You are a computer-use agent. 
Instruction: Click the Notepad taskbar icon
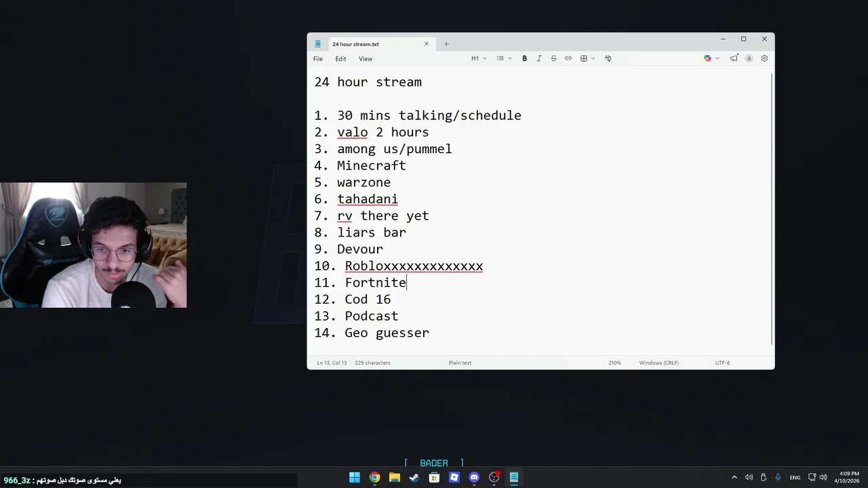pyautogui.click(x=514, y=477)
